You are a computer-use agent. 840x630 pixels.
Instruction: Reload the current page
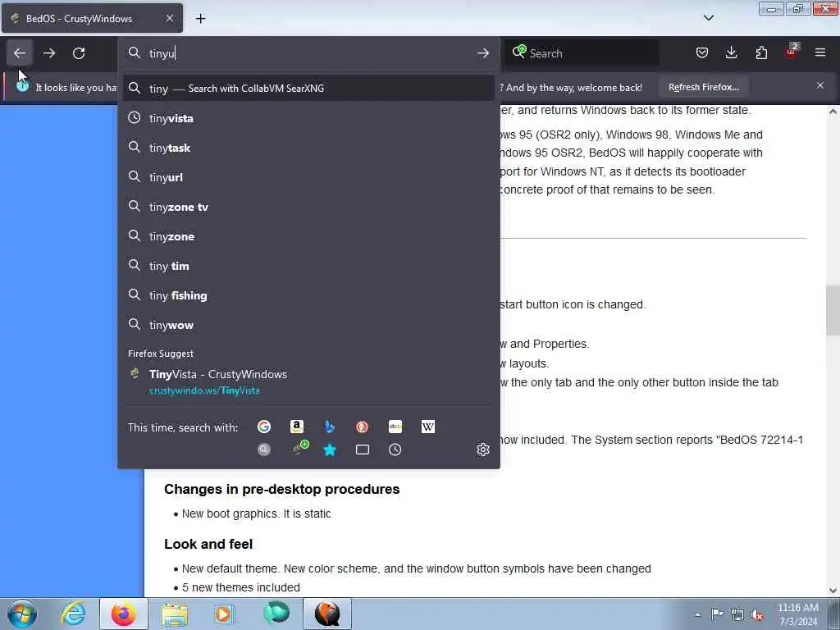[x=79, y=53]
